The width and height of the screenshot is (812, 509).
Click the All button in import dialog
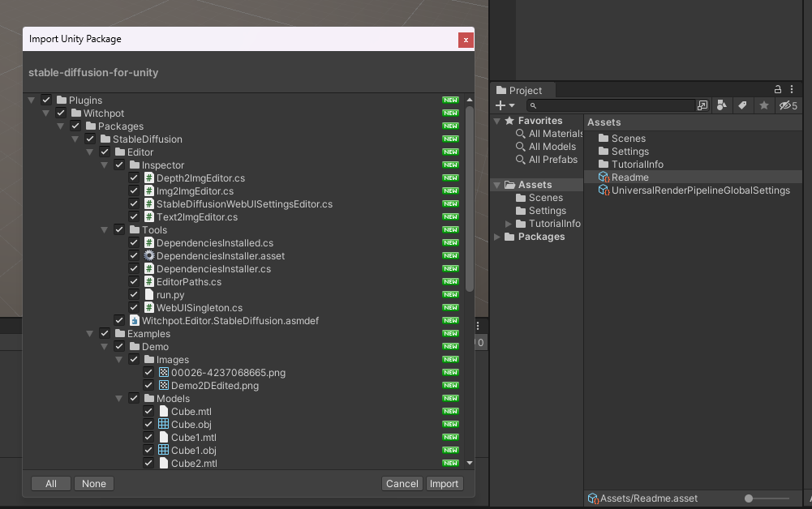51,484
